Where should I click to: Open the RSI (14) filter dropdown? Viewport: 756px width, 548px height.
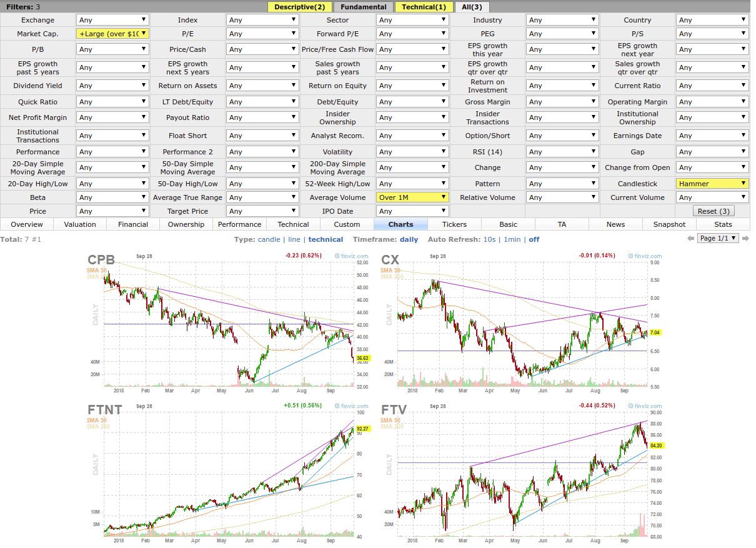tap(562, 152)
